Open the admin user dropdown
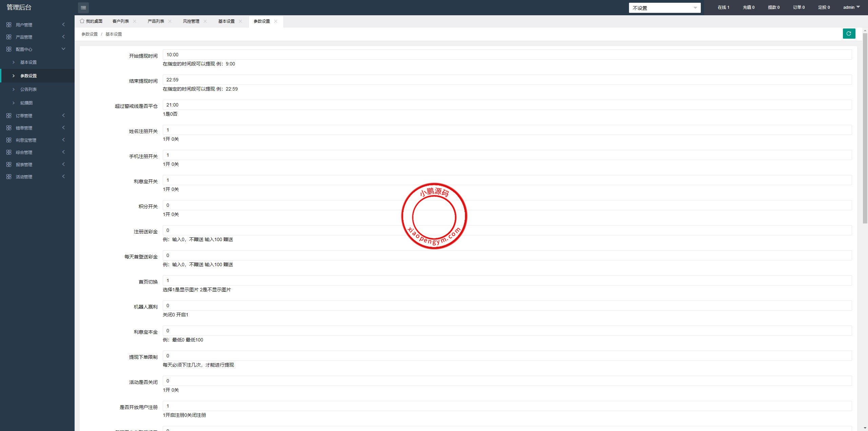The width and height of the screenshot is (868, 431). (851, 7)
